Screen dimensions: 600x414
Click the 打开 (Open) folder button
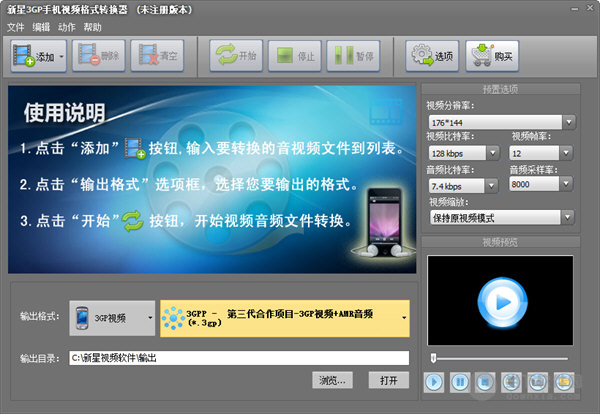(x=389, y=380)
